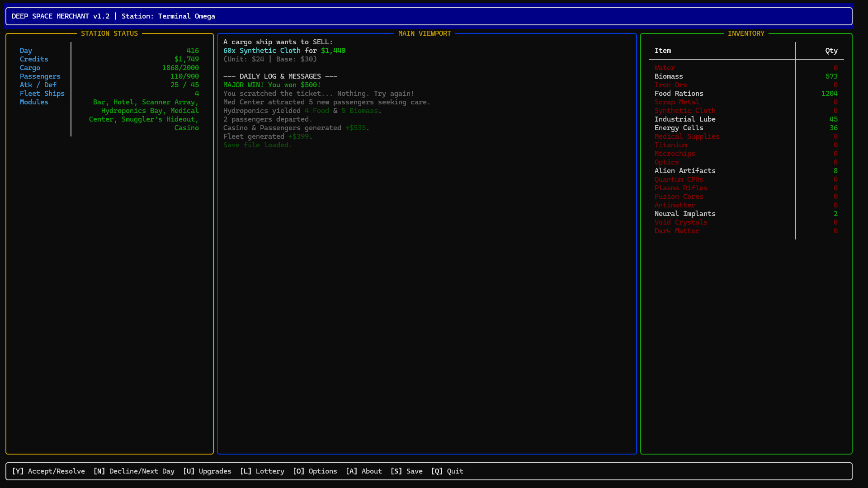Image resolution: width=868 pixels, height=488 pixels.
Task: Click the Industrial Lube quantity value
Action: pyautogui.click(x=832, y=119)
